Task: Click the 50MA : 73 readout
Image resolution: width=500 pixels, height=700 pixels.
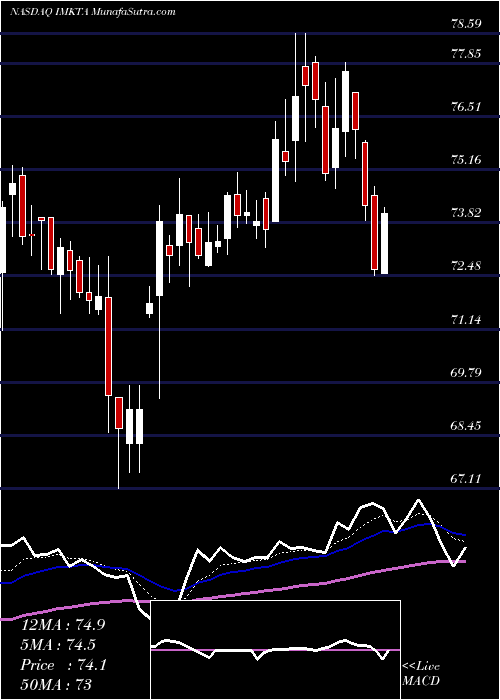Action: tap(56, 684)
